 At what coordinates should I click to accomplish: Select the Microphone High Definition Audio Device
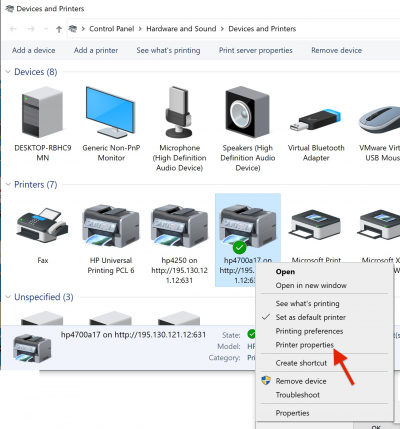coord(179,112)
